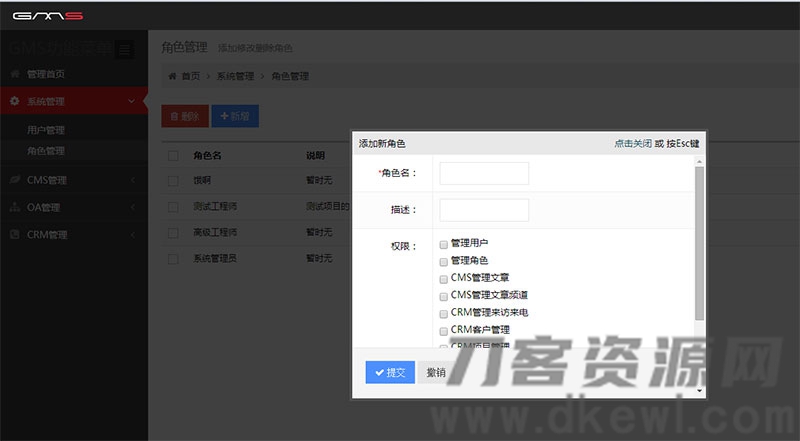This screenshot has width=800, height=441.
Task: Click the 点击关闭 link in dialog header
Action: (632, 144)
